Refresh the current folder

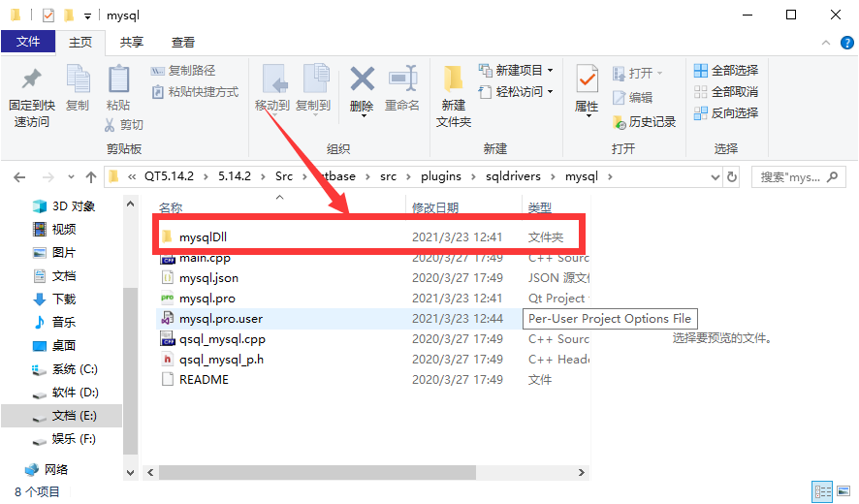pos(732,177)
